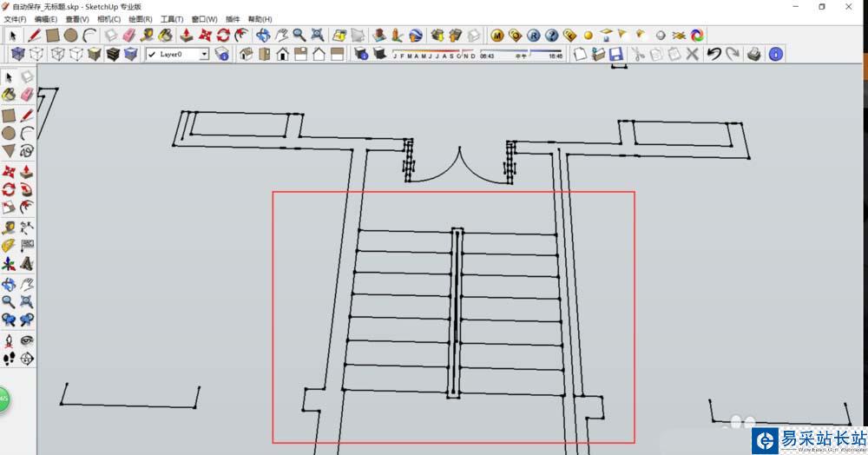The height and width of the screenshot is (455, 868).
Task: Click the 帮助(H) help menu
Action: coord(260,19)
